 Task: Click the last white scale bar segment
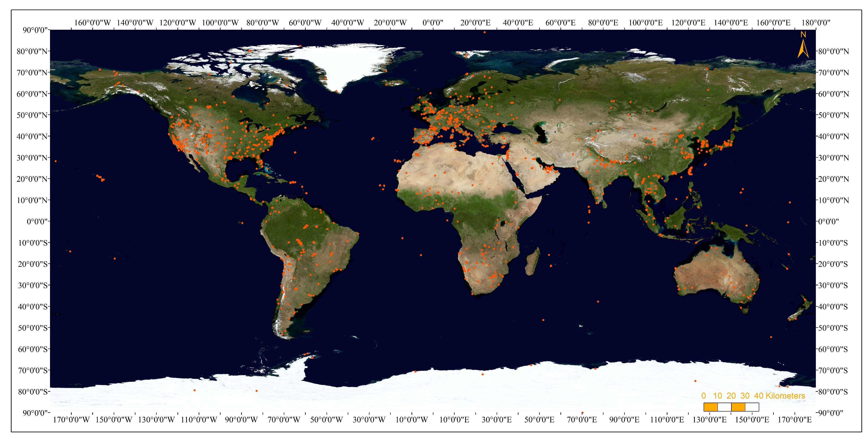[x=752, y=407]
